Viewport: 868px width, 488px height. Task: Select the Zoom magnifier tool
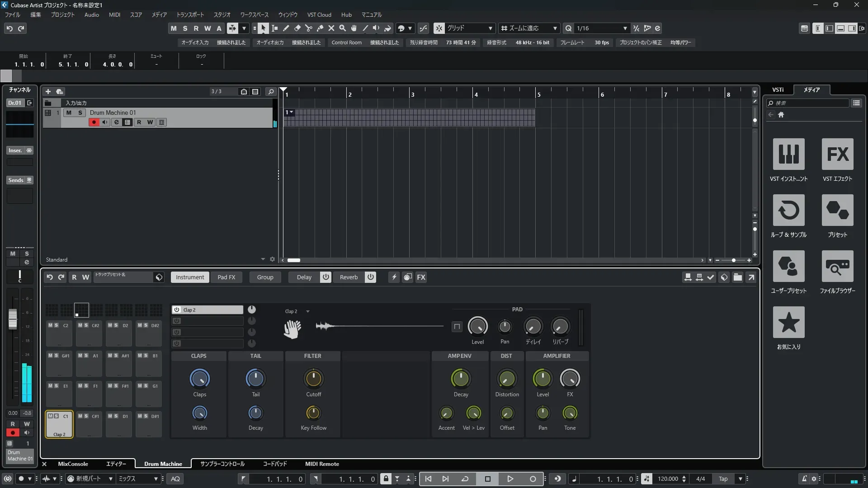point(343,28)
